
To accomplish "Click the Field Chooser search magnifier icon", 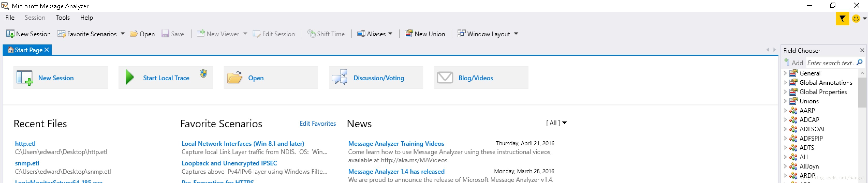I will (x=859, y=63).
